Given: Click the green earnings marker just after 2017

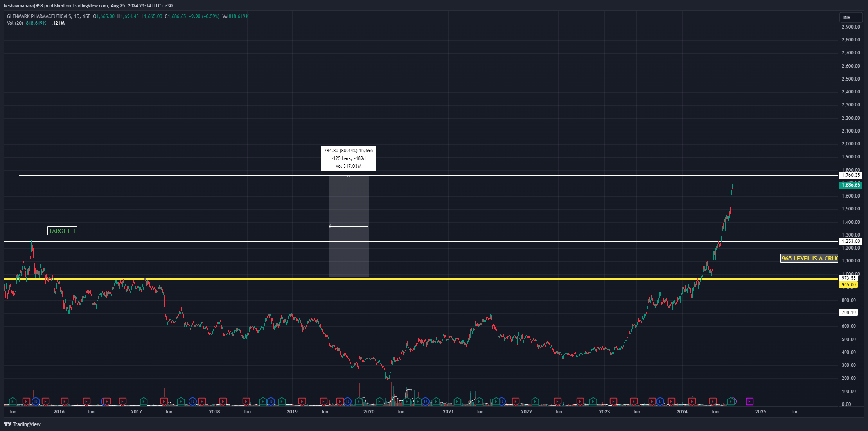Looking at the screenshot, I should pos(144,401).
